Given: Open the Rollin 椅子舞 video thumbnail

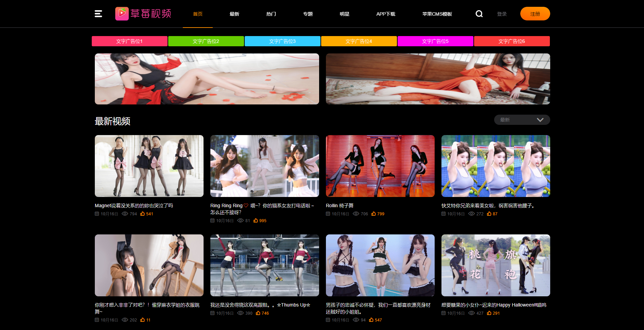Looking at the screenshot, I should click(x=380, y=166).
